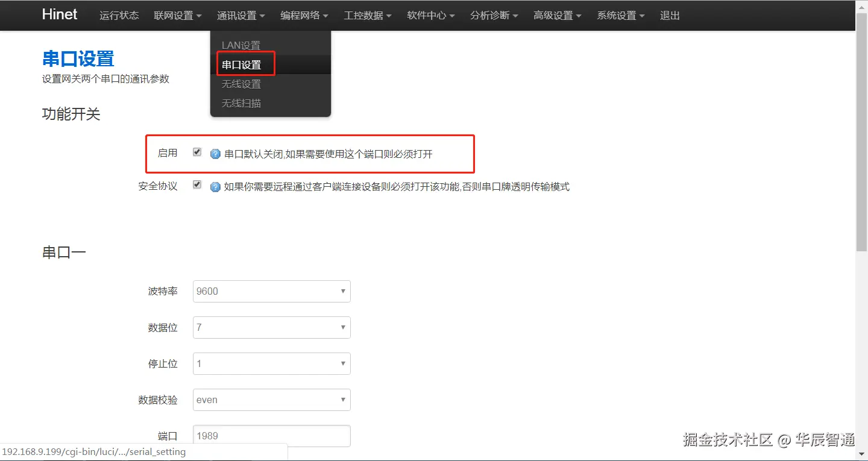Click the help icon beside 安全协议
The width and height of the screenshot is (868, 461).
215,187
